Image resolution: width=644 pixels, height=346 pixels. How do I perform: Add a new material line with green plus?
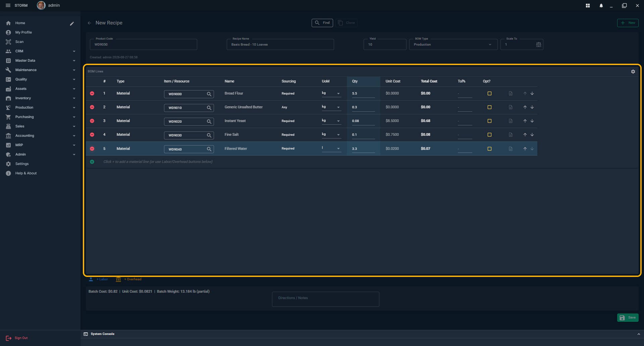point(92,162)
